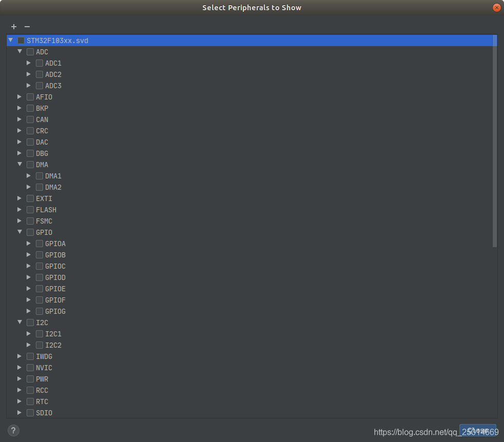Image resolution: width=504 pixels, height=442 pixels.
Task: Collapse the I2C tree branch
Action: tap(19, 322)
